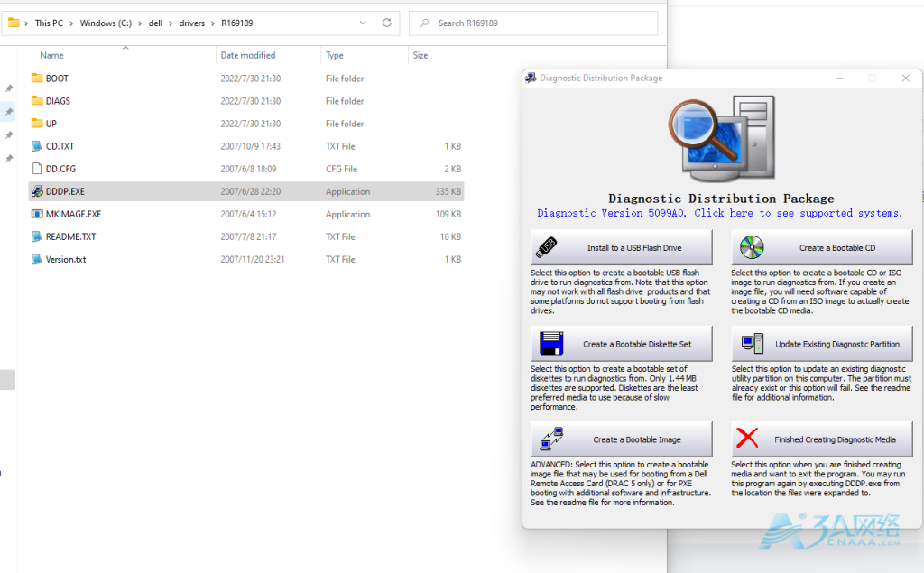Click the UP folder icon
Image resolution: width=924 pixels, height=573 pixels.
(x=37, y=124)
